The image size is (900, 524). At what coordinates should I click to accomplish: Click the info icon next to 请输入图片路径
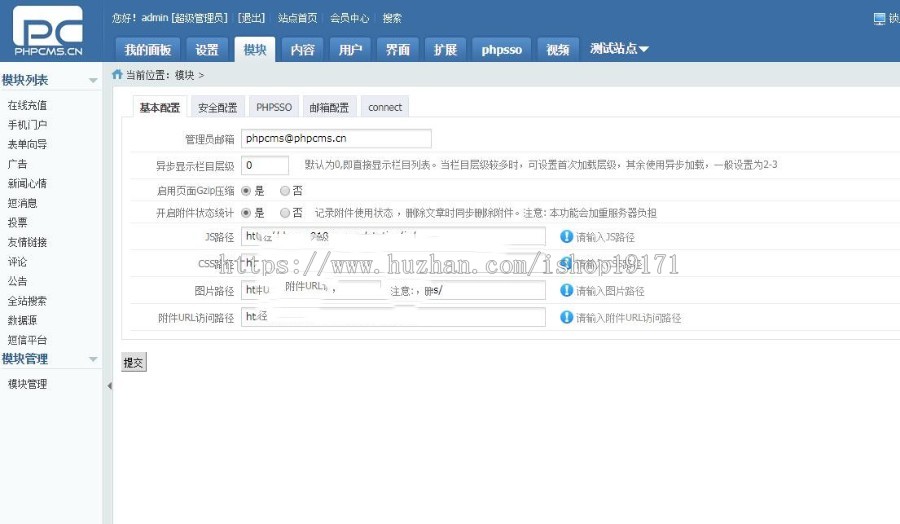tap(567, 290)
